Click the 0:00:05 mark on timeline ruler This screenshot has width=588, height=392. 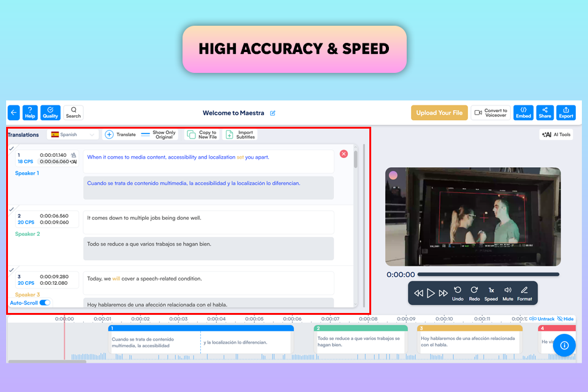[254, 319]
